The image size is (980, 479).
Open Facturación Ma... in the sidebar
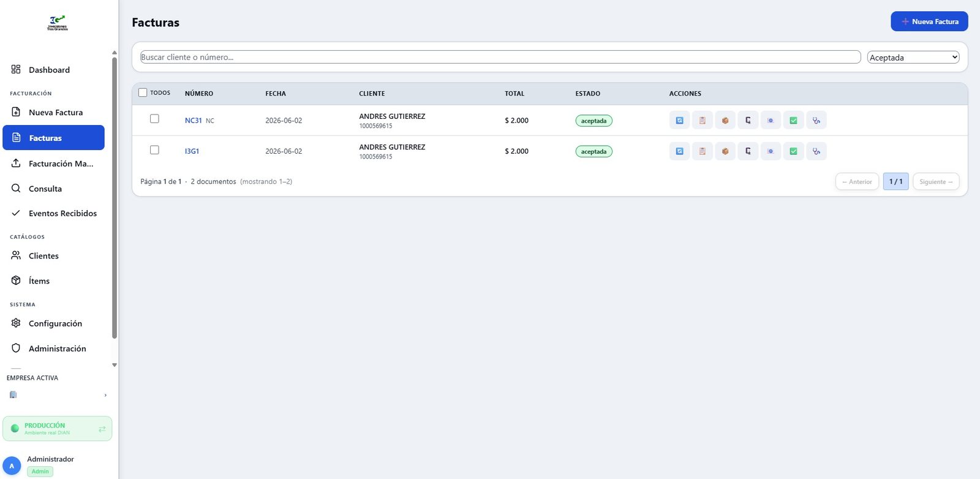[x=53, y=164]
